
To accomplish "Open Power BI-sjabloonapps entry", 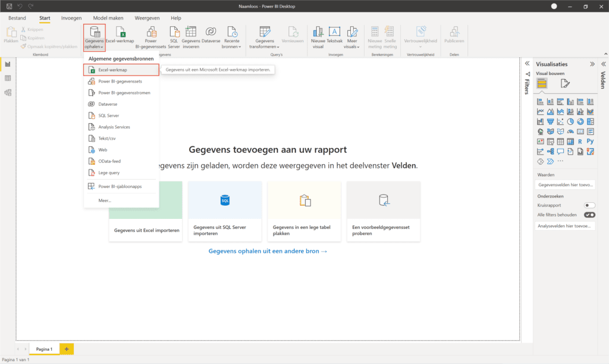I will (121, 187).
